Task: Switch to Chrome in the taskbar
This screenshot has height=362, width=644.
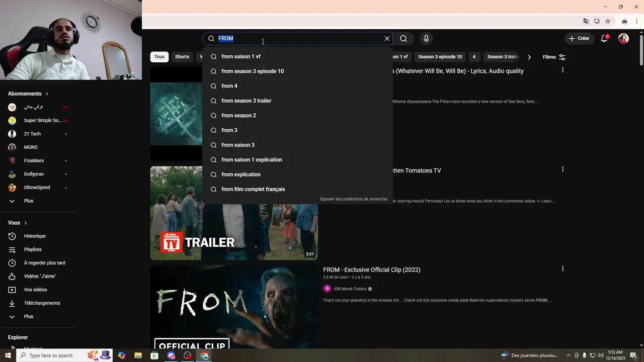Action: (x=204, y=355)
